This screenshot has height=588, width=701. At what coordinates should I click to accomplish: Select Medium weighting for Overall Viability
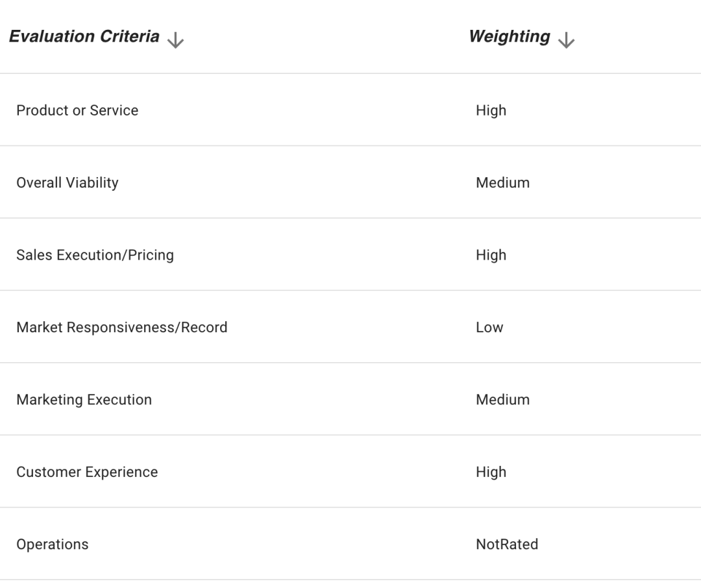(x=502, y=182)
